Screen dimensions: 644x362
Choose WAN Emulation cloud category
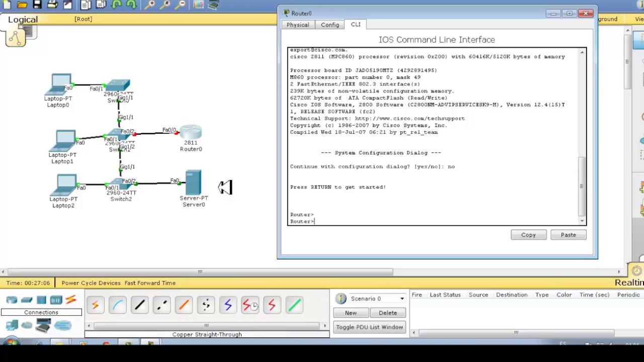[x=27, y=326]
